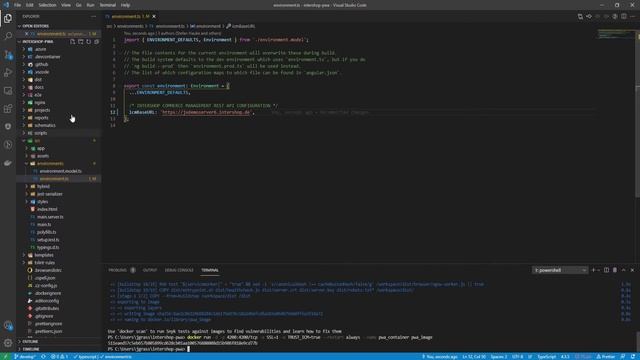Open the Explorer more actions ellipsis
Image resolution: width=640 pixels, height=360 pixels.
coord(93,16)
